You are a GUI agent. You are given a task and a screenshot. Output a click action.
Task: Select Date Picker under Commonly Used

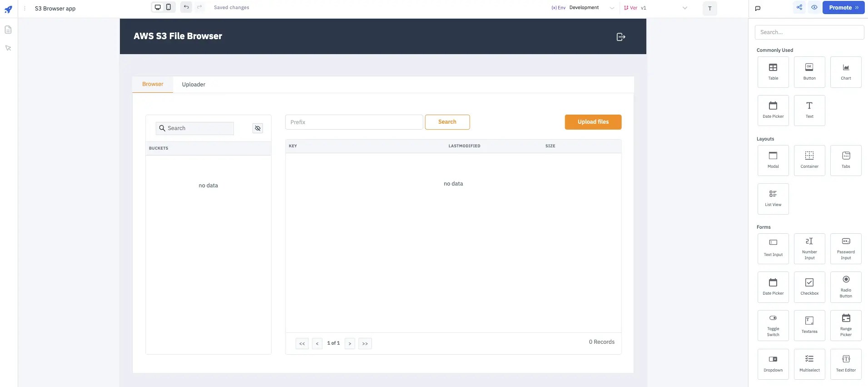tap(773, 111)
